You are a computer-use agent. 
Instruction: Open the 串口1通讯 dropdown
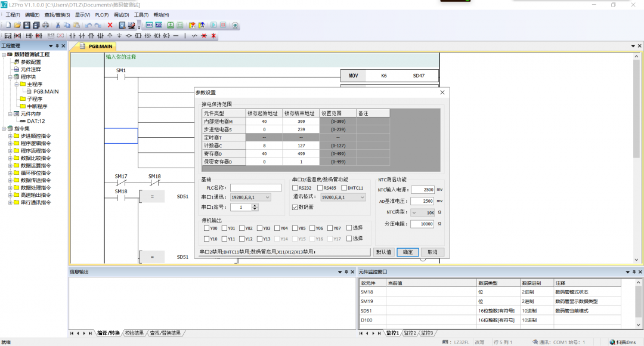click(251, 197)
